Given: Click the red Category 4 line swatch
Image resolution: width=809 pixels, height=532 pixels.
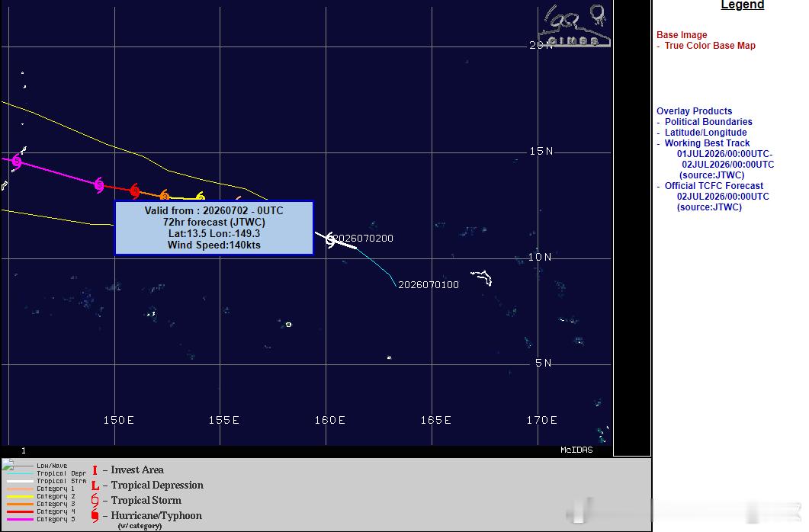Looking at the screenshot, I should tap(20, 512).
